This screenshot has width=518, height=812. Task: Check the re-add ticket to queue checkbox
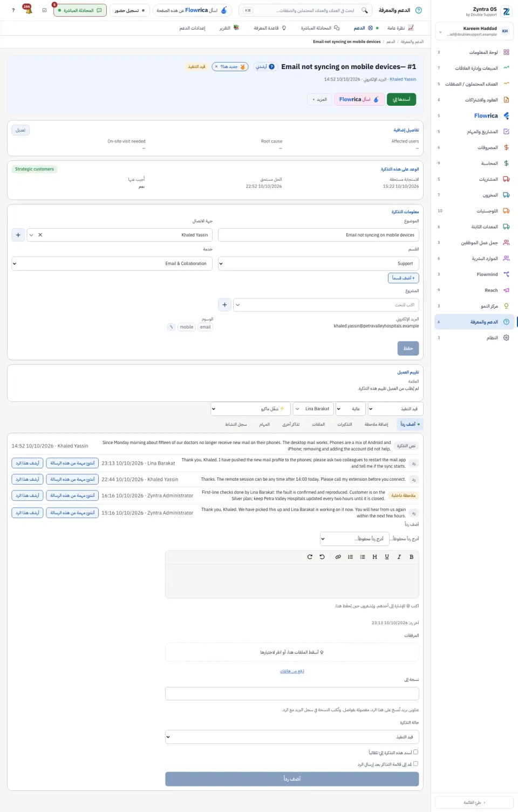point(415,764)
